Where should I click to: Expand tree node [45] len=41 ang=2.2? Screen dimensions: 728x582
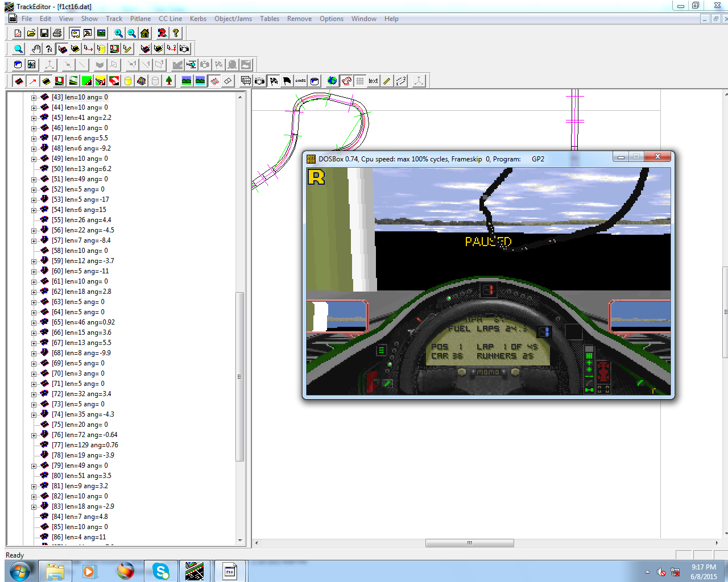[x=34, y=118]
